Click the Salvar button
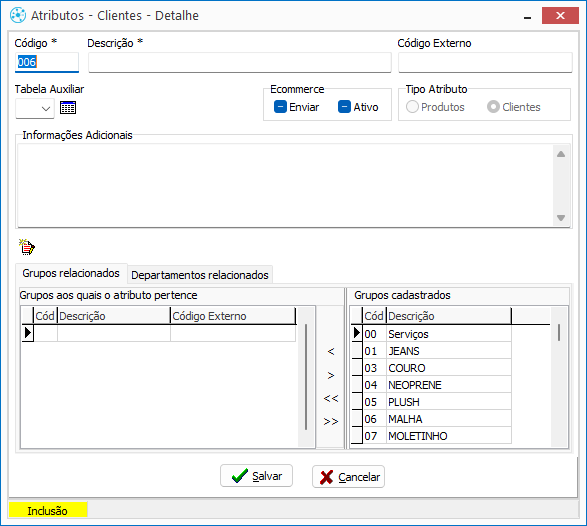 [x=256, y=476]
